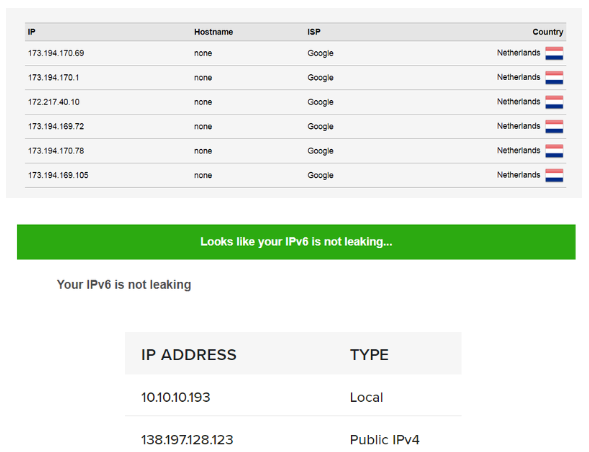The height and width of the screenshot is (452, 589).
Task: Click the IP column header
Action: [32, 32]
